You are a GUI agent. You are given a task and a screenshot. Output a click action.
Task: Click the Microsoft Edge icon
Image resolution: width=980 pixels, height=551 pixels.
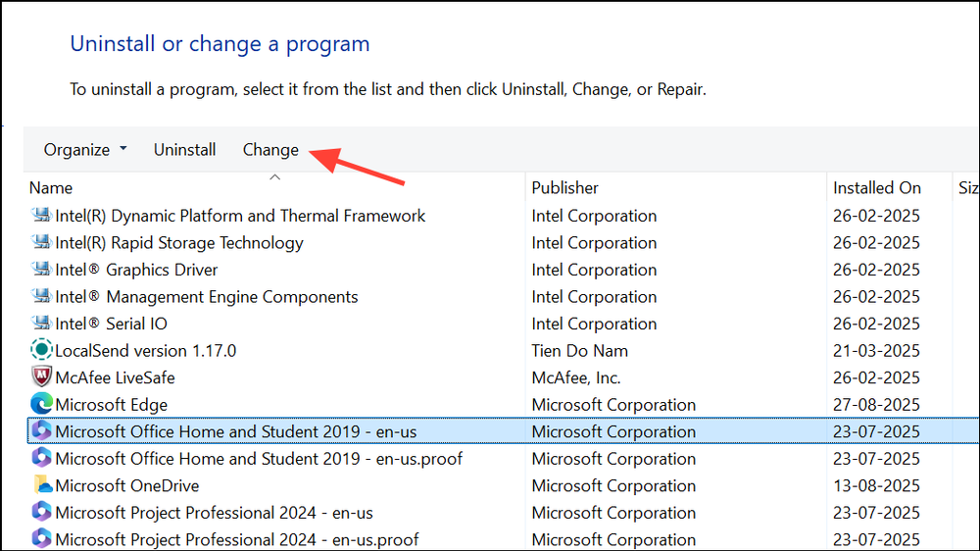41,404
